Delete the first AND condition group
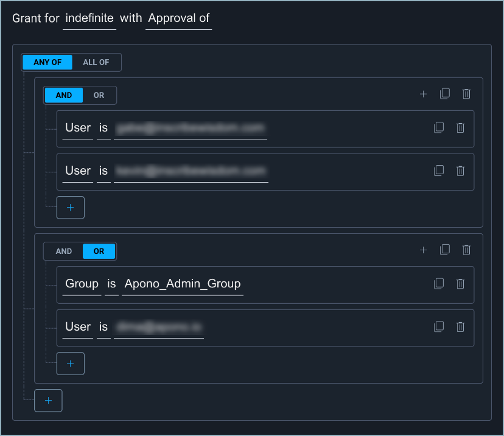 (466, 94)
